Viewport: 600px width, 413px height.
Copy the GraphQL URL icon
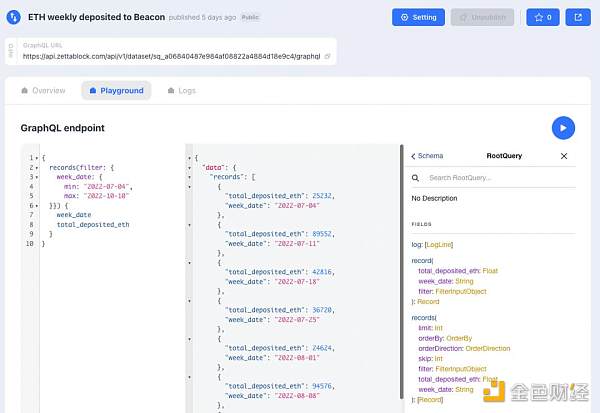click(328, 56)
